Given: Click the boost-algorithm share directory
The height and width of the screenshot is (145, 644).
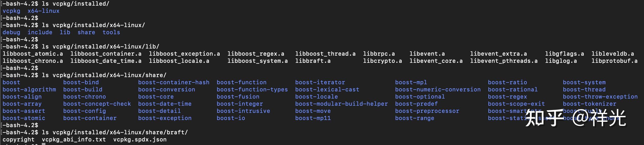Looking at the screenshot, I should (29, 90).
